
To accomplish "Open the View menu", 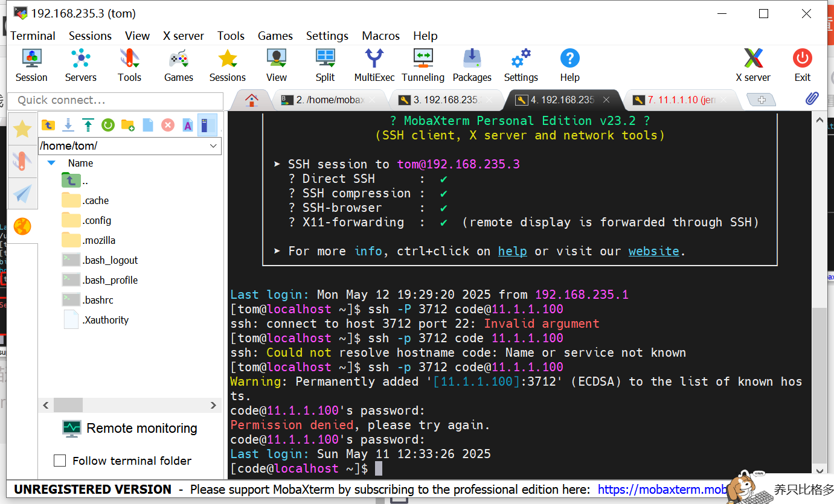I will pyautogui.click(x=137, y=36).
